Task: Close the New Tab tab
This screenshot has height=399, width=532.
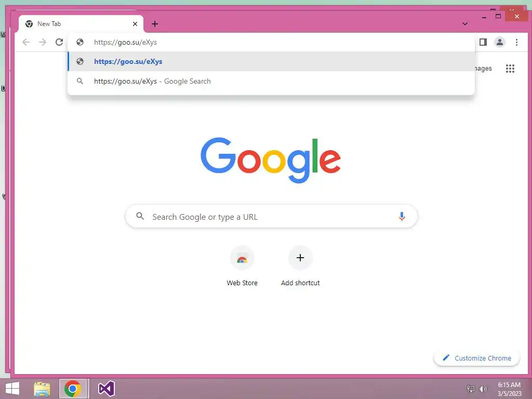Action: (x=135, y=24)
